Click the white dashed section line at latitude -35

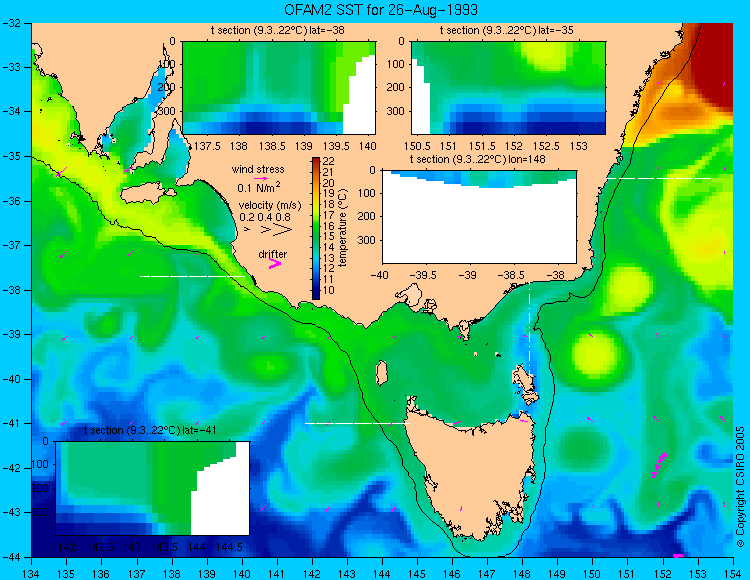pos(659,178)
